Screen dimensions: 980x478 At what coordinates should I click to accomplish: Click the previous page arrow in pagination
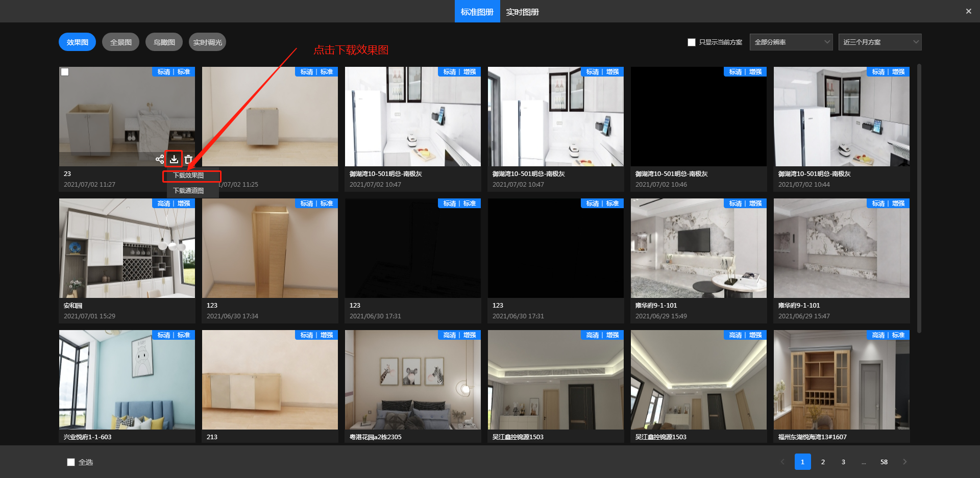(782, 462)
